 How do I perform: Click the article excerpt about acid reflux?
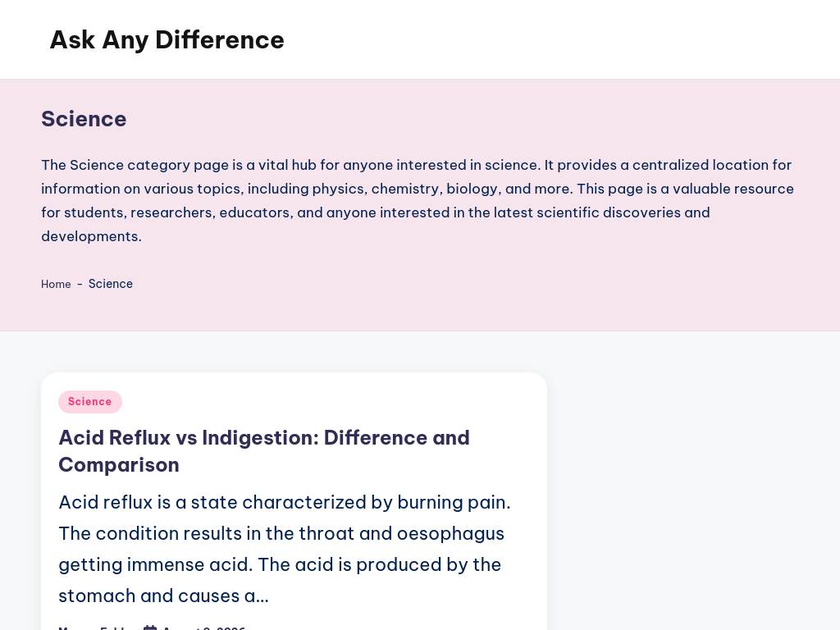click(285, 549)
